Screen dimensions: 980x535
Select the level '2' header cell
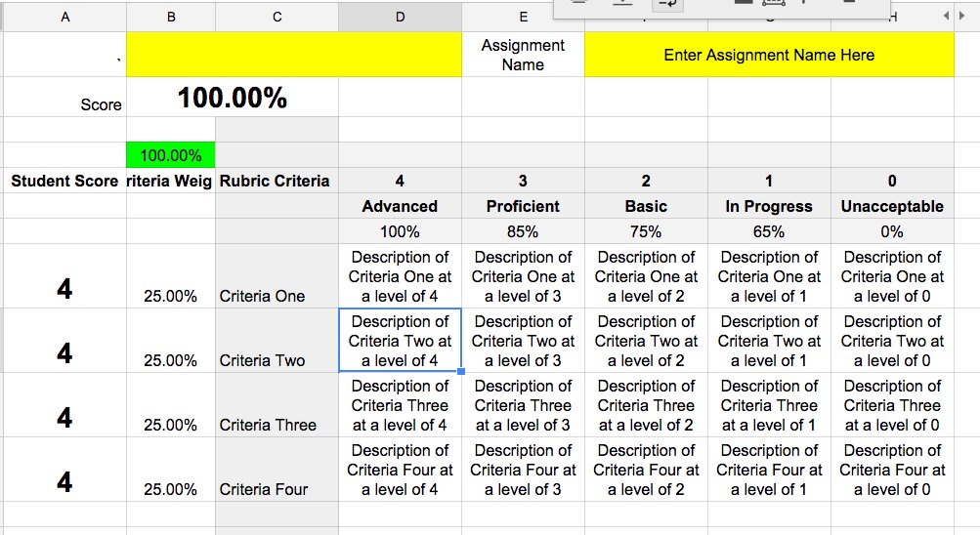click(x=646, y=181)
